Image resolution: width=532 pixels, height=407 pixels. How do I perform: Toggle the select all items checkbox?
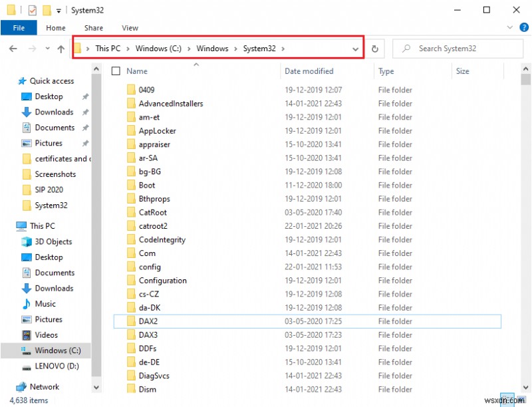(116, 71)
